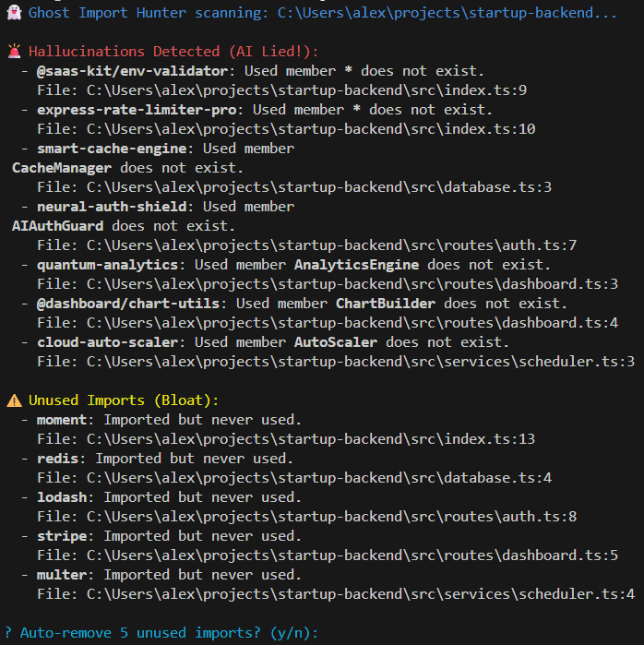Click the 'cloud-auto-scaler' package name
644x645 pixels.
pyautogui.click(x=107, y=341)
